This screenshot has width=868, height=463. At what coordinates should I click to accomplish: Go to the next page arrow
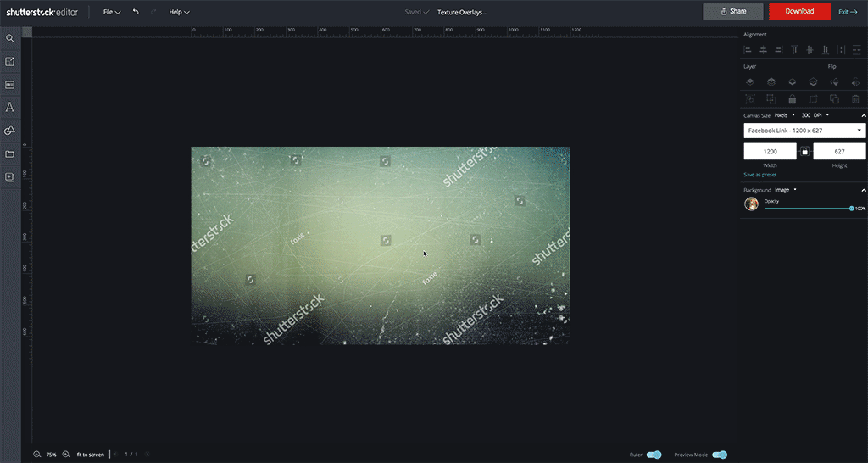[147, 455]
